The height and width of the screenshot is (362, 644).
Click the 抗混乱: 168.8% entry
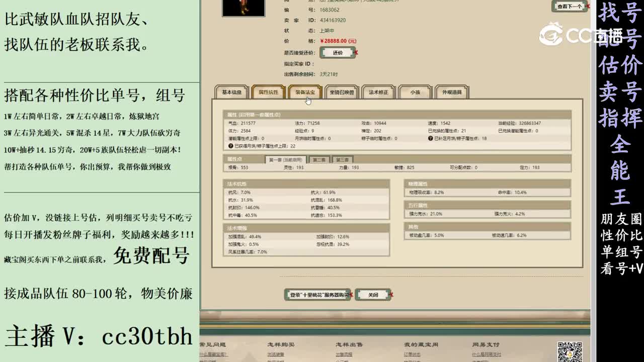point(327,200)
